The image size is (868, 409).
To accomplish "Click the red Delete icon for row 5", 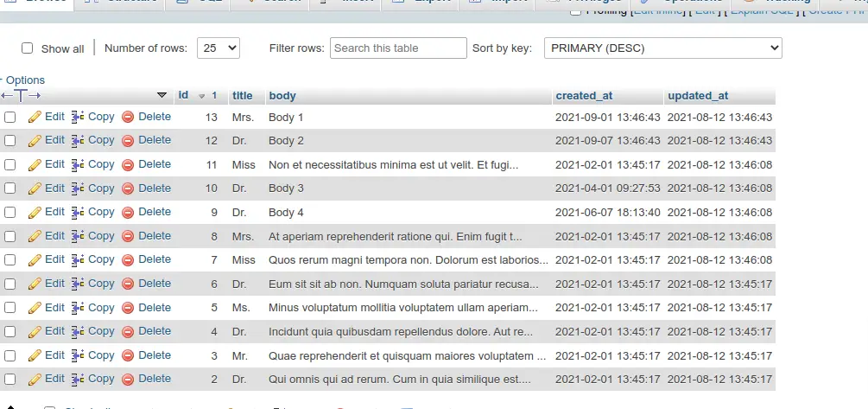I will pos(128,308).
